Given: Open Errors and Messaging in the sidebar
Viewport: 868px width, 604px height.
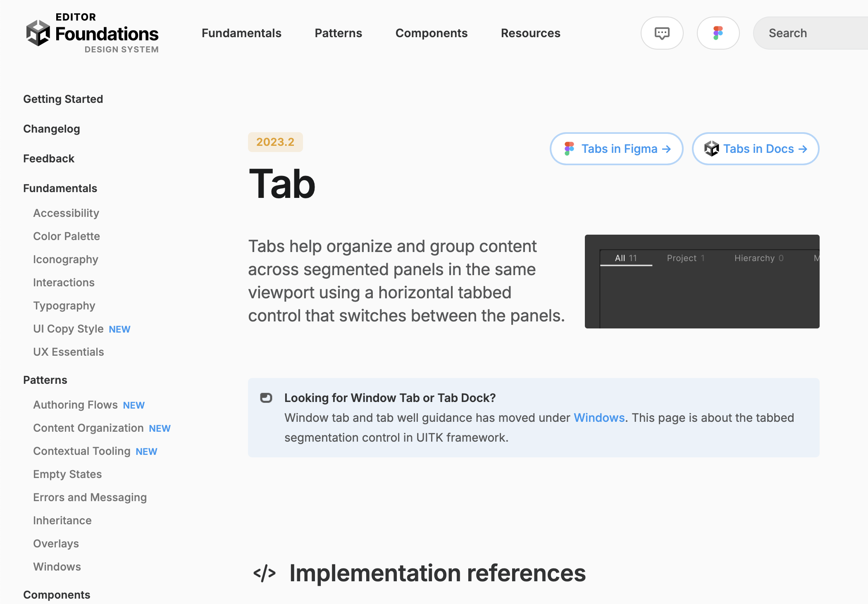Looking at the screenshot, I should point(90,497).
